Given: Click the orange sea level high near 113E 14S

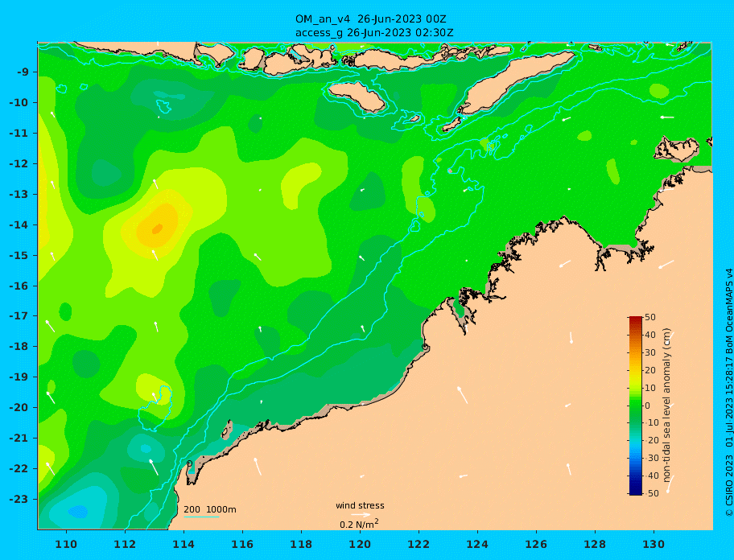Looking at the screenshot, I should (x=157, y=228).
